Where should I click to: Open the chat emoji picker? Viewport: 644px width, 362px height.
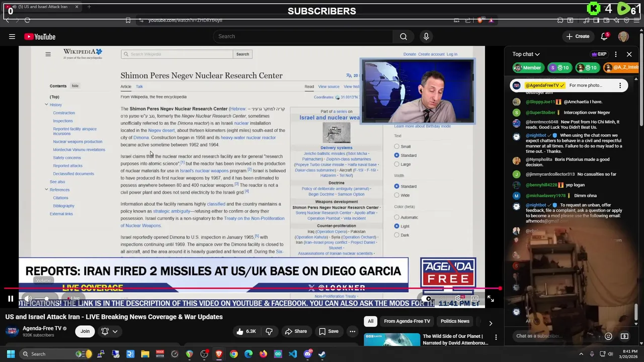(x=608, y=336)
